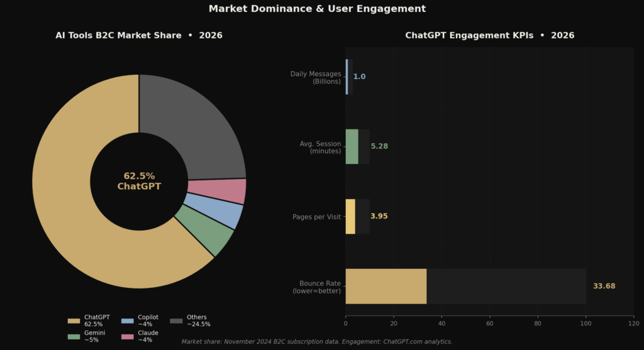The width and height of the screenshot is (644, 350).
Task: Click the 'Others ~24.5%' legend text
Action: click(198, 320)
